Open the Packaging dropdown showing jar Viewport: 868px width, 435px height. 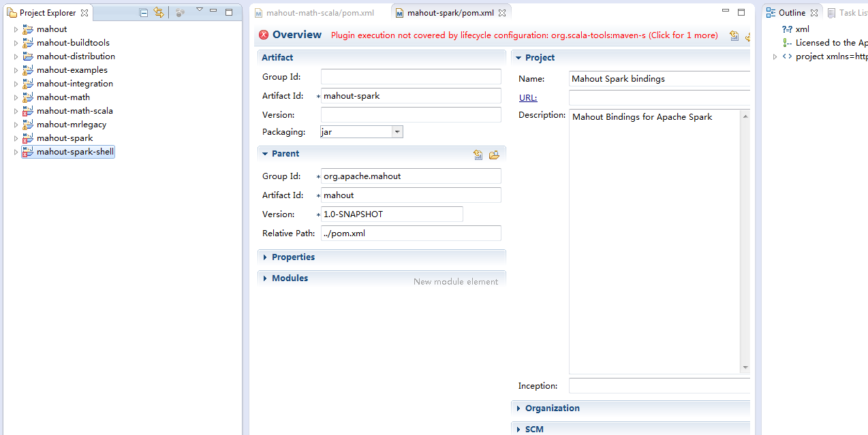pyautogui.click(x=397, y=132)
